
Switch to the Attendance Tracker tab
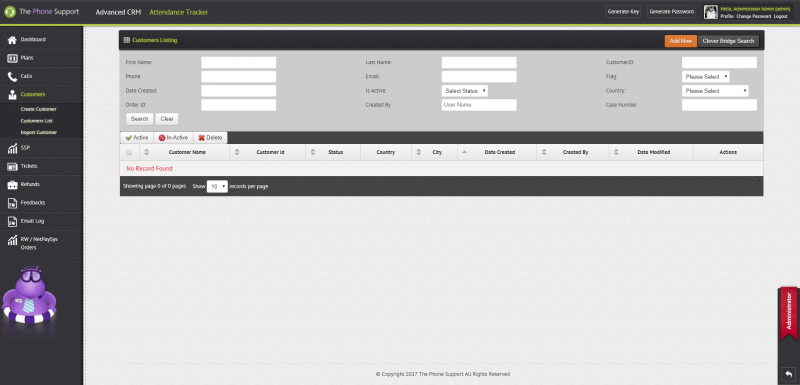click(x=179, y=12)
